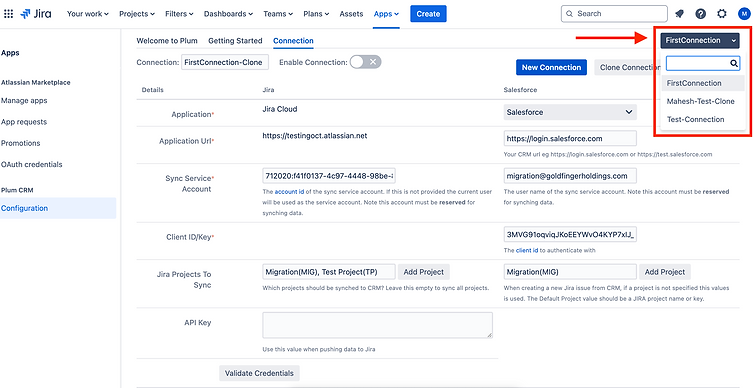Screen dimensions: 753x388
Task: Click the Jira sync service account id field
Action: click(x=329, y=176)
